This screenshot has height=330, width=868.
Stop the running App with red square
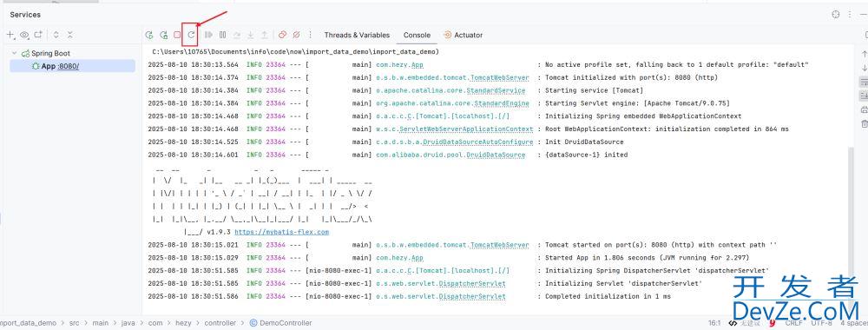(177, 35)
